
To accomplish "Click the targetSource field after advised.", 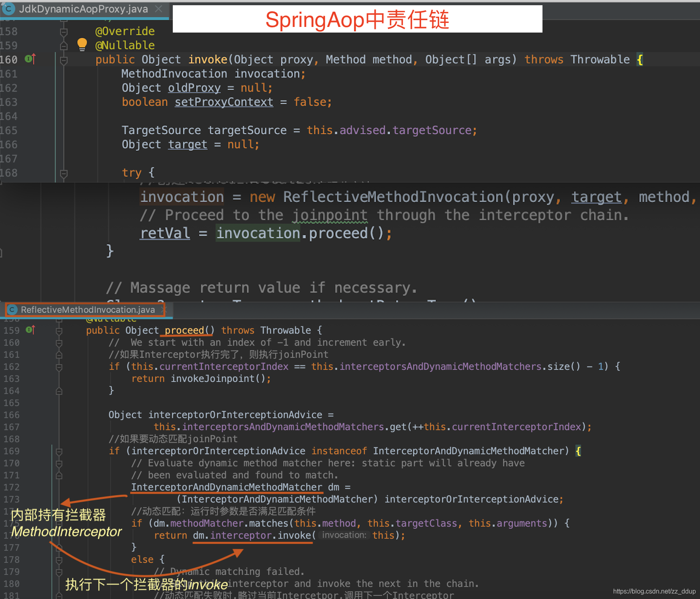I will pyautogui.click(x=432, y=130).
